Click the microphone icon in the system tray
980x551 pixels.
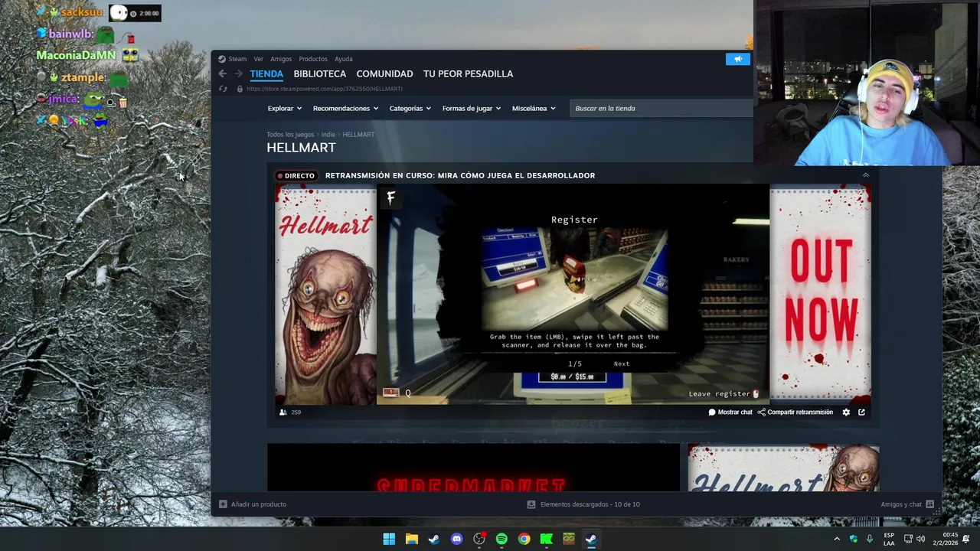pos(870,539)
